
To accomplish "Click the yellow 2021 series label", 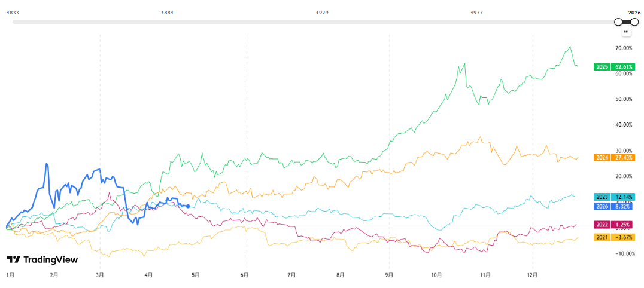I will [602, 238].
